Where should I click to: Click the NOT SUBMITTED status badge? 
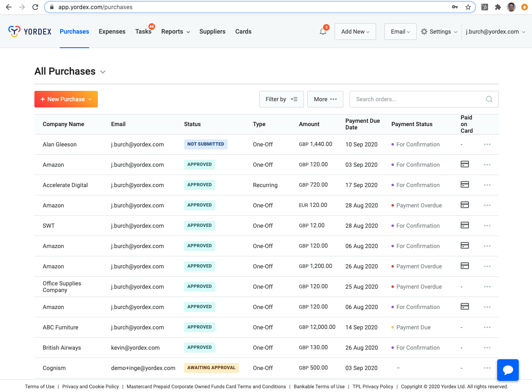[206, 144]
